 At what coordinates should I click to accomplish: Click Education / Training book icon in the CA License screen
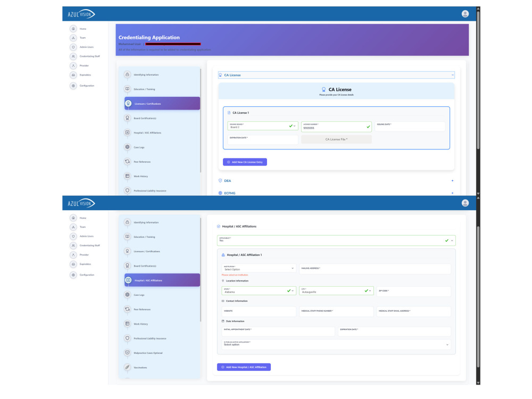127,89
